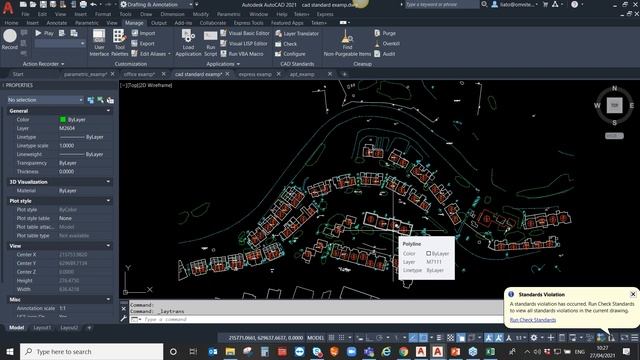
Task: Click Find Non-Purgeable Items
Action: [x=347, y=42]
